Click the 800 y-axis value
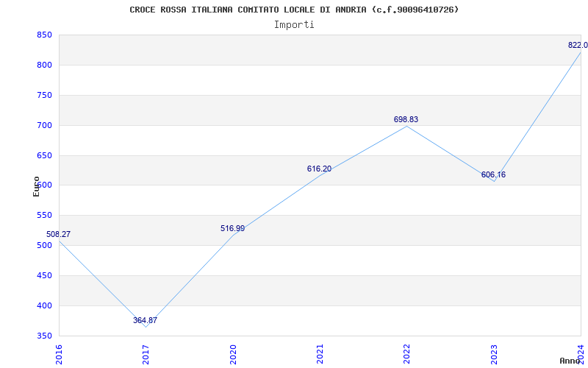The width and height of the screenshot is (588, 368). (x=44, y=66)
